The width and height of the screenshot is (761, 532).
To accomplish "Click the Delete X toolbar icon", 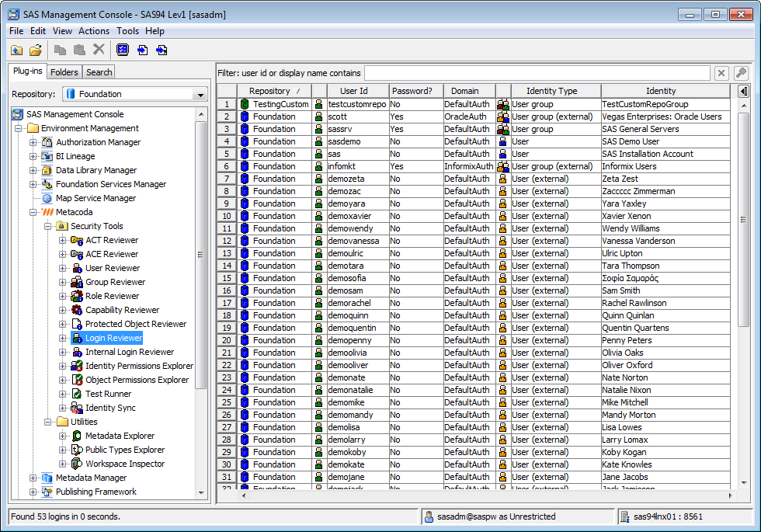I will point(99,49).
